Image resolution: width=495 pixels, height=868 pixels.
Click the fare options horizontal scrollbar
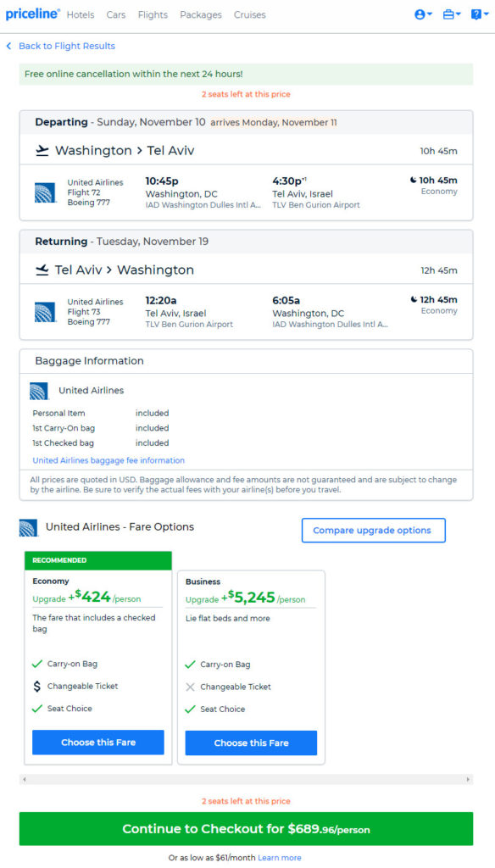point(247,780)
